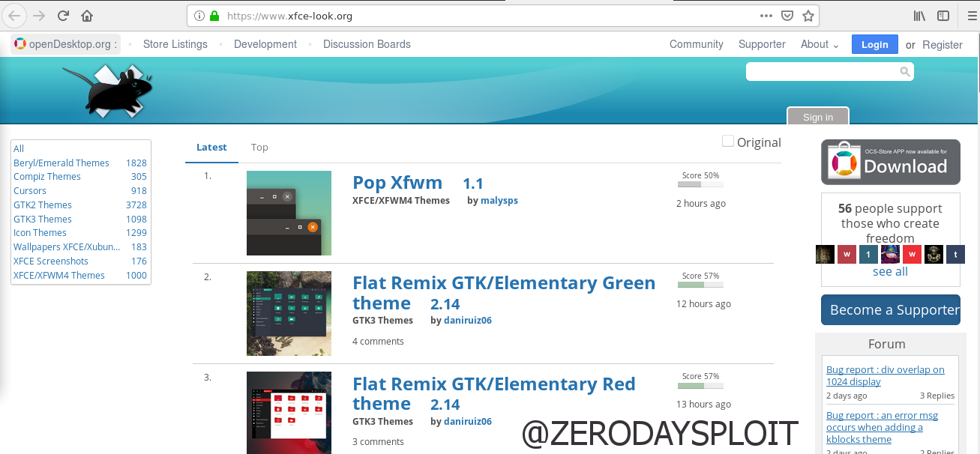
Task: Open the page actions three-dot menu
Action: [x=766, y=16]
